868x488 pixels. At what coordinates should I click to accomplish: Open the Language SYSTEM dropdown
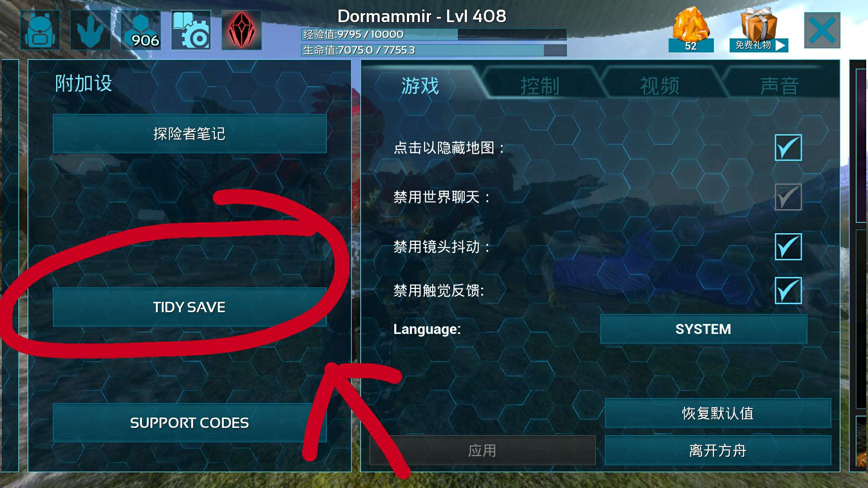[703, 329]
